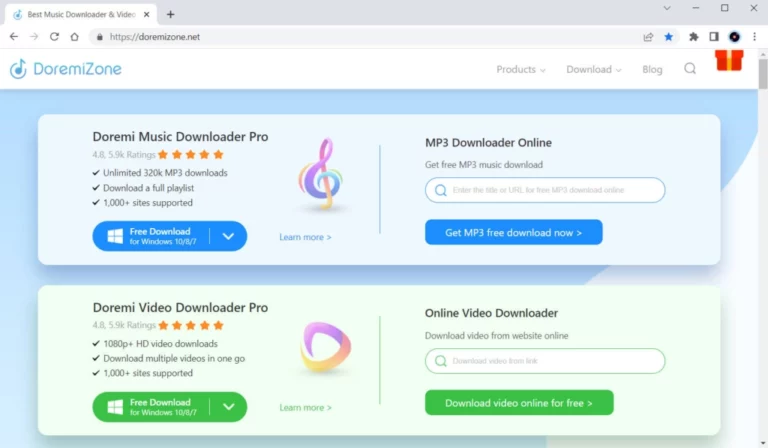Viewport: 768px width, 448px height.
Task: Click 'Get free MP3 music download' text
Action: pos(484,165)
